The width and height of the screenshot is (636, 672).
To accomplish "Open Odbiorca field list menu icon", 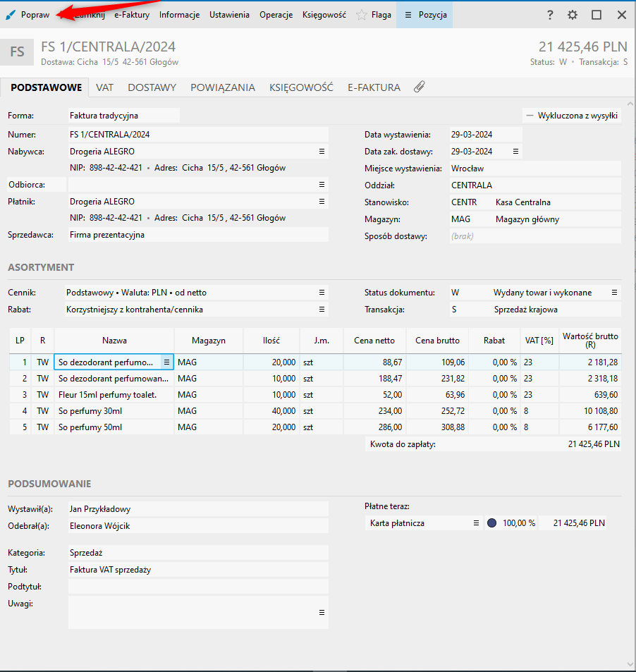I will (x=322, y=184).
